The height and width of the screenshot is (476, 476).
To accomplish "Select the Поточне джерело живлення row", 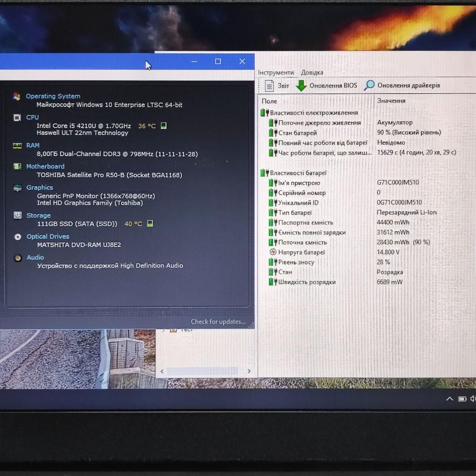I will tap(367, 122).
